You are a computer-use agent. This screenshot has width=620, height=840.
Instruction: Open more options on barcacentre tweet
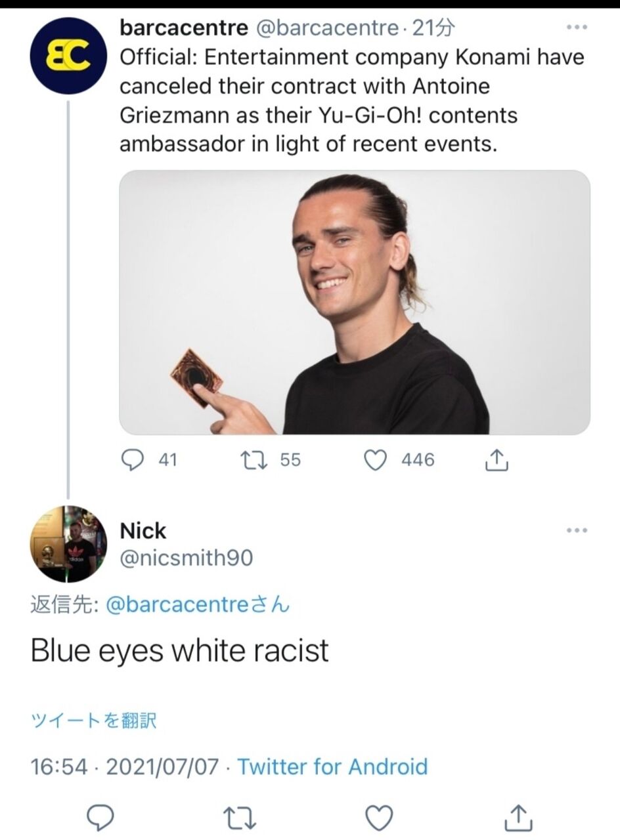pos(577,28)
